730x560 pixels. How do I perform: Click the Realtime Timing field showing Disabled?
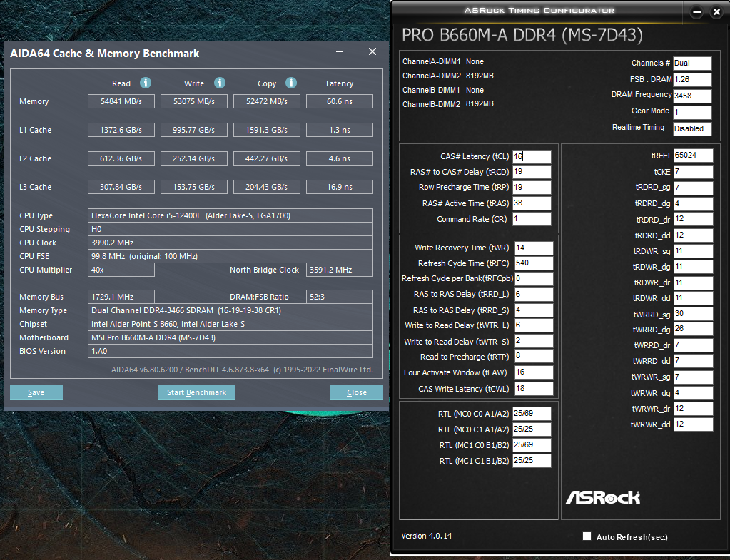(x=692, y=128)
